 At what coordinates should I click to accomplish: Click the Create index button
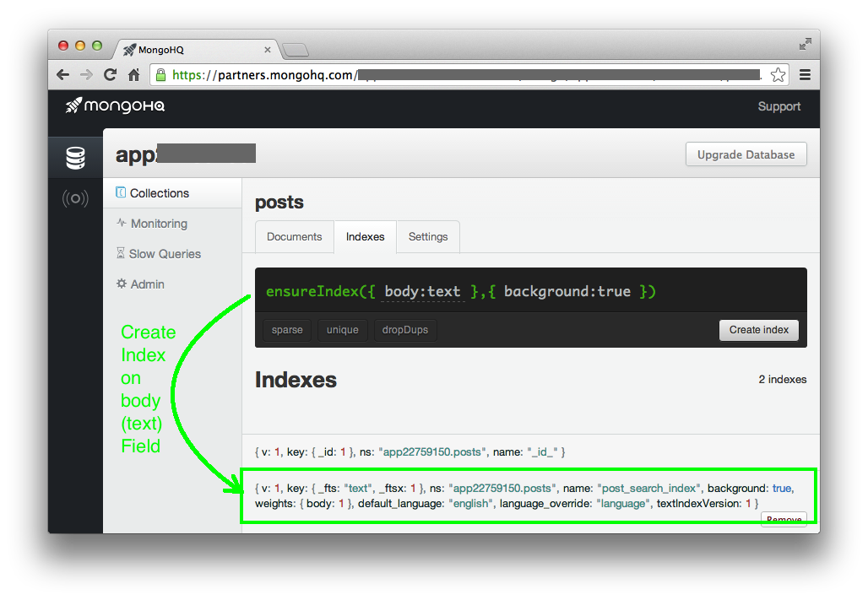758,330
